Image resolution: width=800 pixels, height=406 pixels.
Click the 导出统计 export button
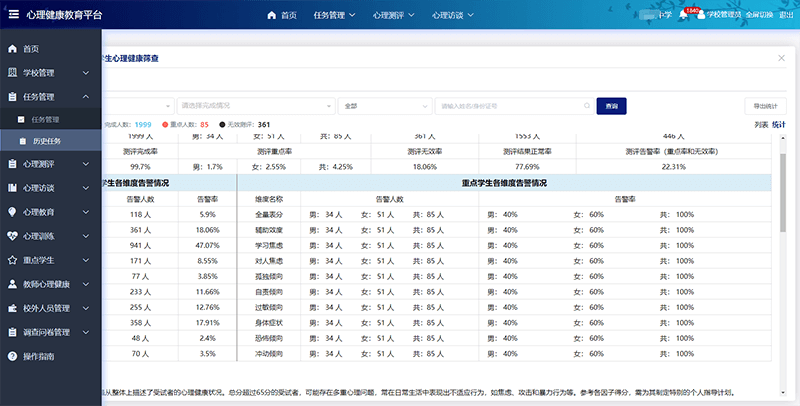coord(766,105)
